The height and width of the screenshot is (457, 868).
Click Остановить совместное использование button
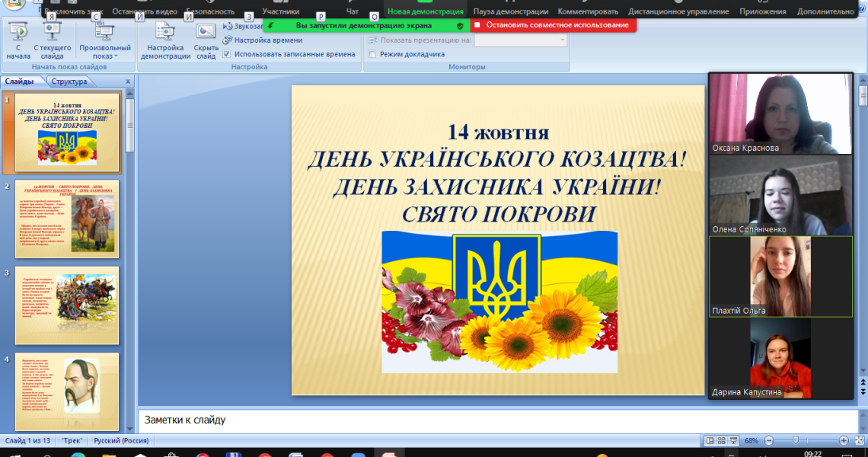pos(553,25)
